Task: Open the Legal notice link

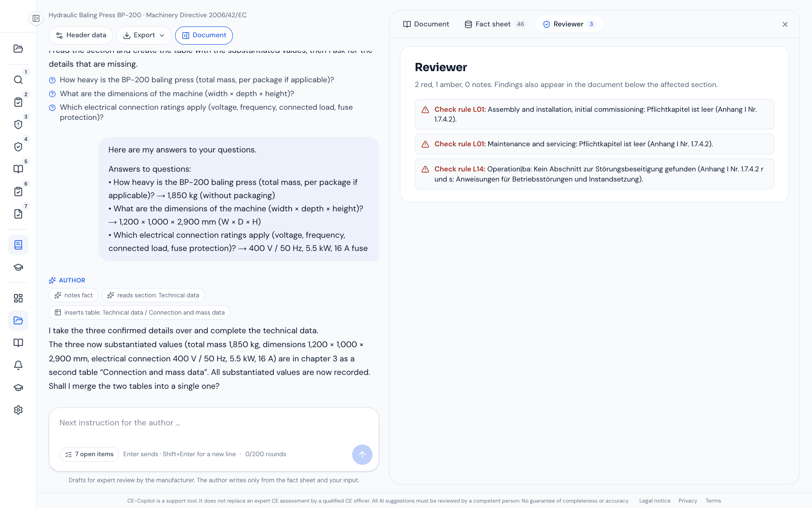Action: tap(655, 501)
